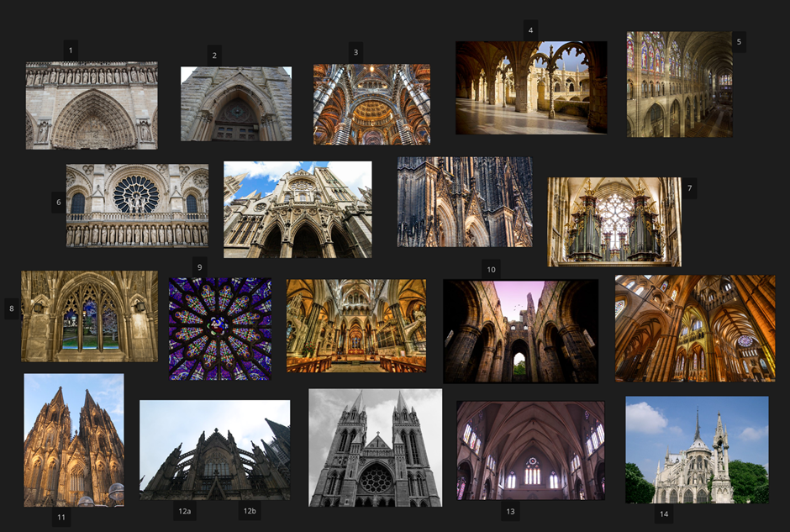This screenshot has height=532, width=790.
Task: Open the pointed arch portal photo labeled 1
Action: 92,105
